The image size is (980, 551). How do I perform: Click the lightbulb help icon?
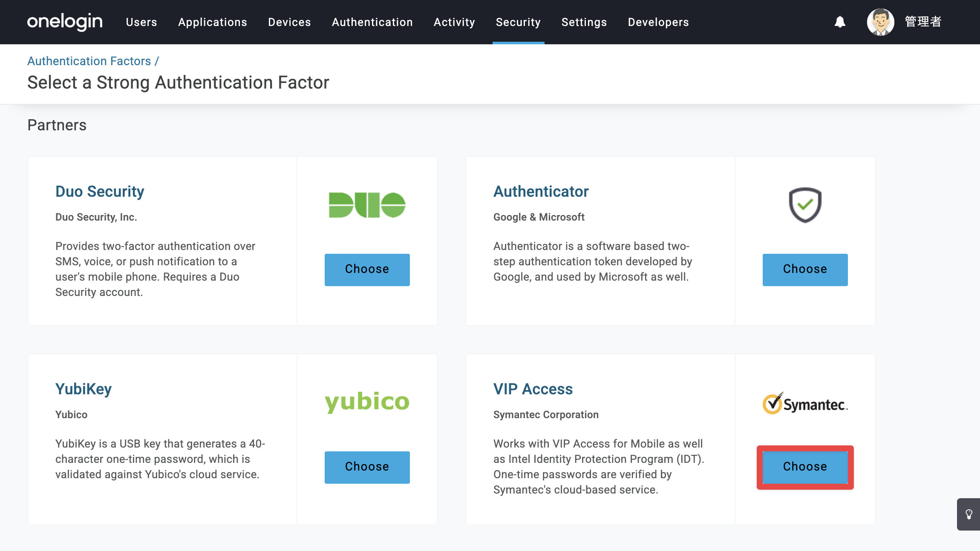click(969, 514)
